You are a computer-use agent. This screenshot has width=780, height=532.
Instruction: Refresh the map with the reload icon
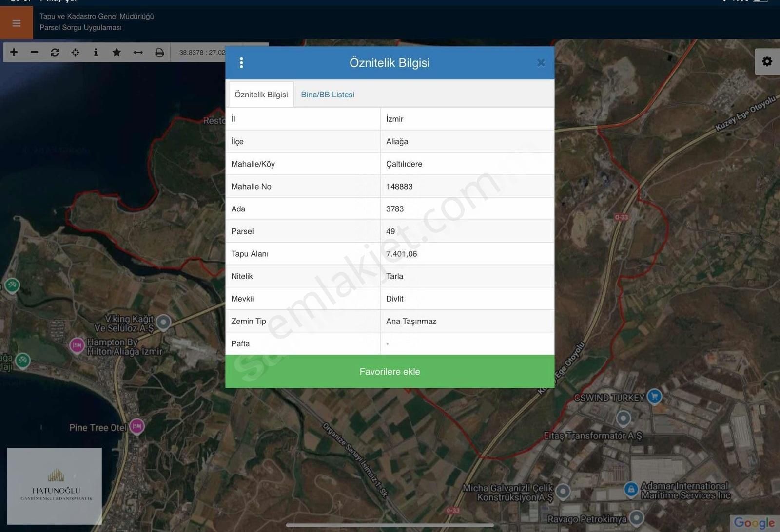(55, 52)
